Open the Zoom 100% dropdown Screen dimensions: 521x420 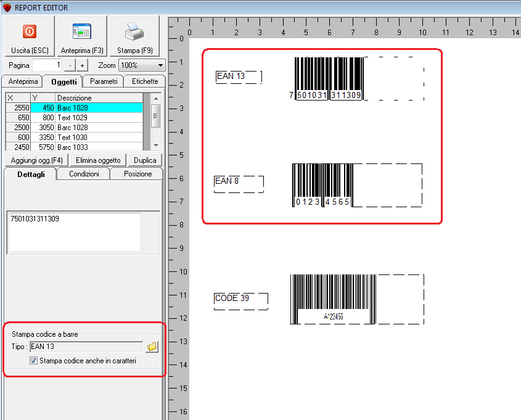tap(142, 65)
